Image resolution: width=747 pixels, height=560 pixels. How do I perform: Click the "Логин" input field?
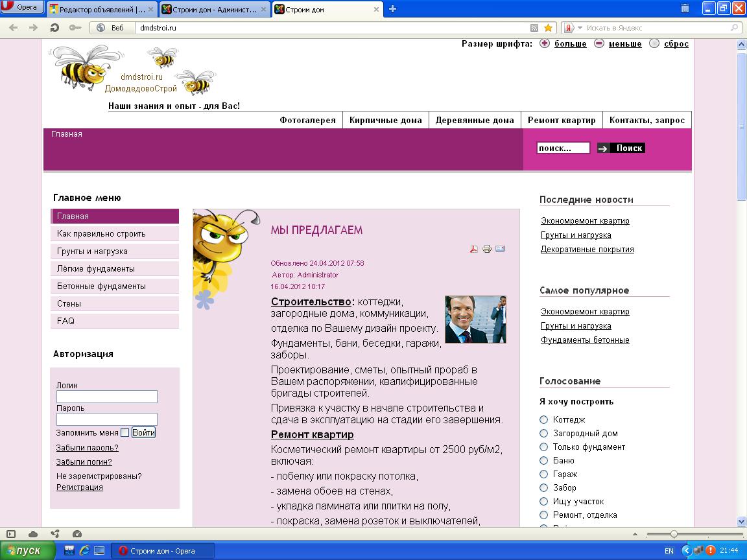pos(106,397)
